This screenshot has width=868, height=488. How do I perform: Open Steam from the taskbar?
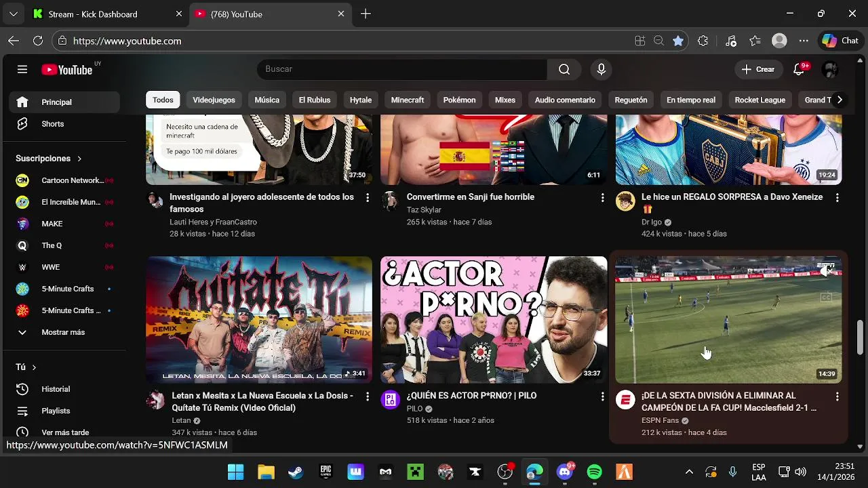[x=296, y=472]
